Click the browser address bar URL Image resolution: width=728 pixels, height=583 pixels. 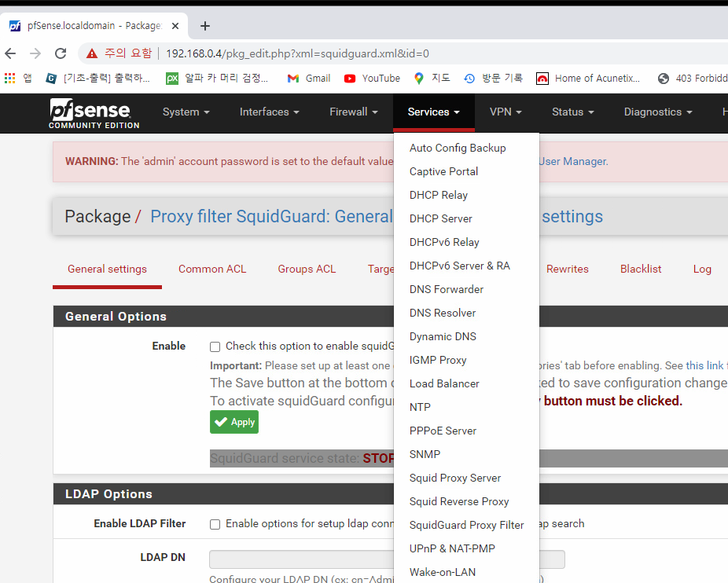(x=297, y=54)
